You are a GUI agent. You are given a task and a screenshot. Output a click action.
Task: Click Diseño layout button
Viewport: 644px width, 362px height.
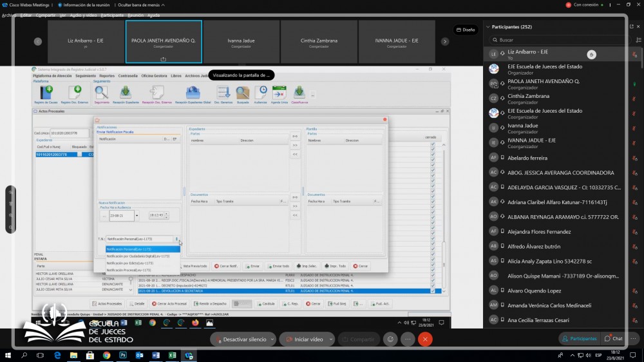(x=466, y=30)
